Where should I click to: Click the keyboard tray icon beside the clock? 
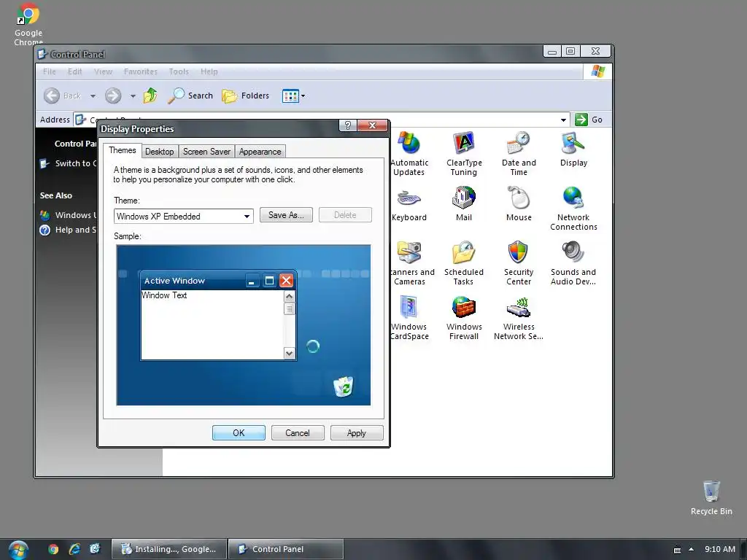[677, 550]
